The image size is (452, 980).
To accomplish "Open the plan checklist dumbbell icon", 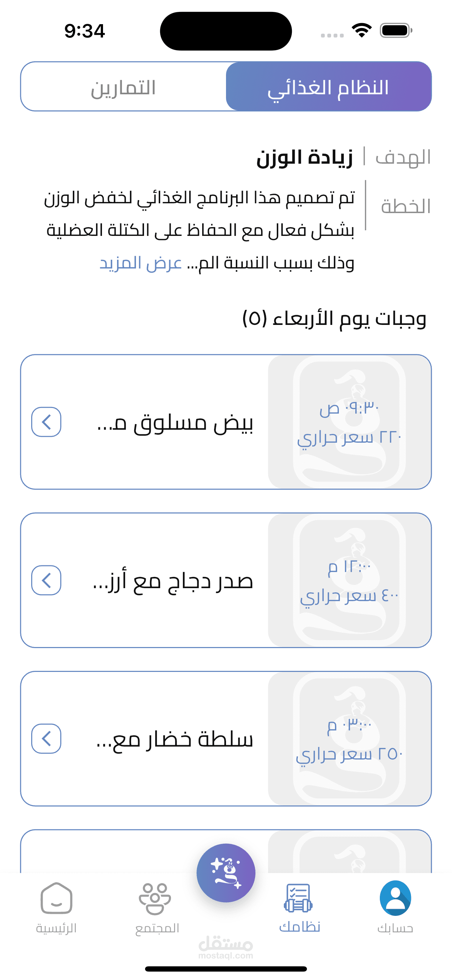I will 298,898.
